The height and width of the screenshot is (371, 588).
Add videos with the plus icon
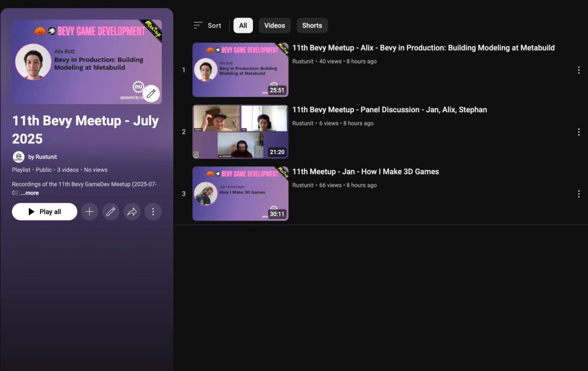pos(89,212)
